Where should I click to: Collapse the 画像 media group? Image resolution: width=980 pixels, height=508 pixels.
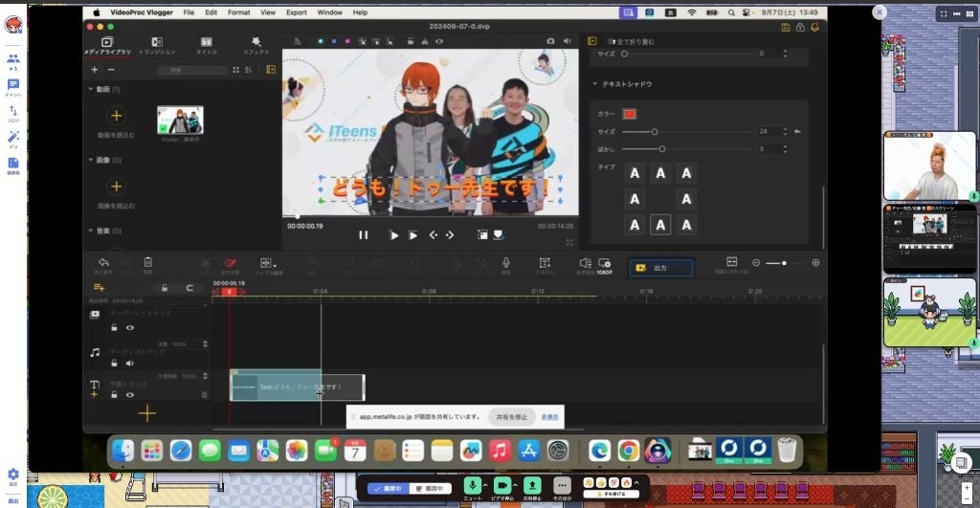(x=90, y=160)
